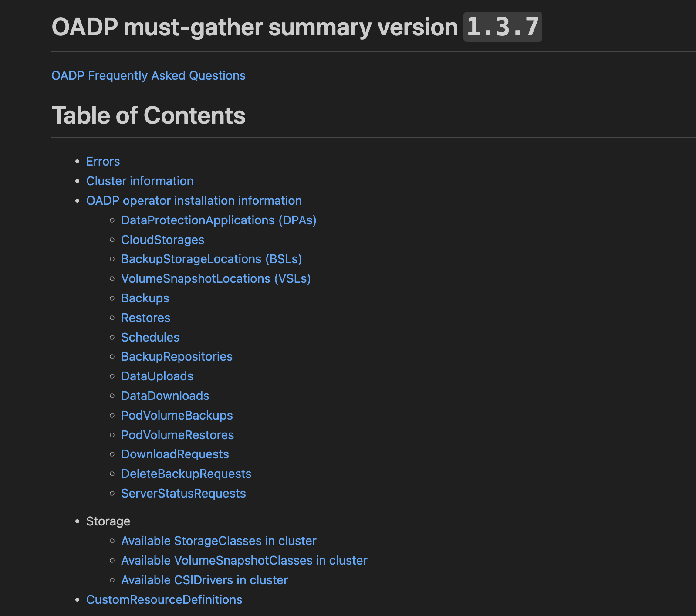
Task: Navigate to DataUploads section
Action: click(157, 376)
